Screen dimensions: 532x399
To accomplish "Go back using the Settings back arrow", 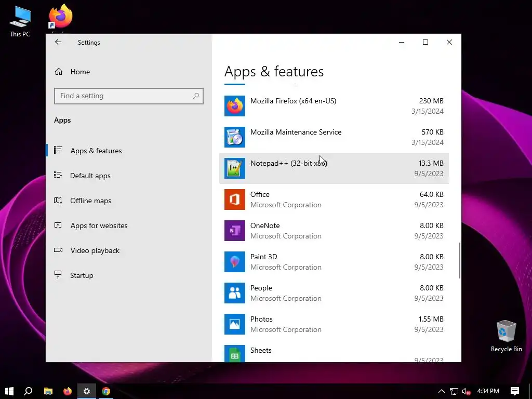I will coord(58,42).
